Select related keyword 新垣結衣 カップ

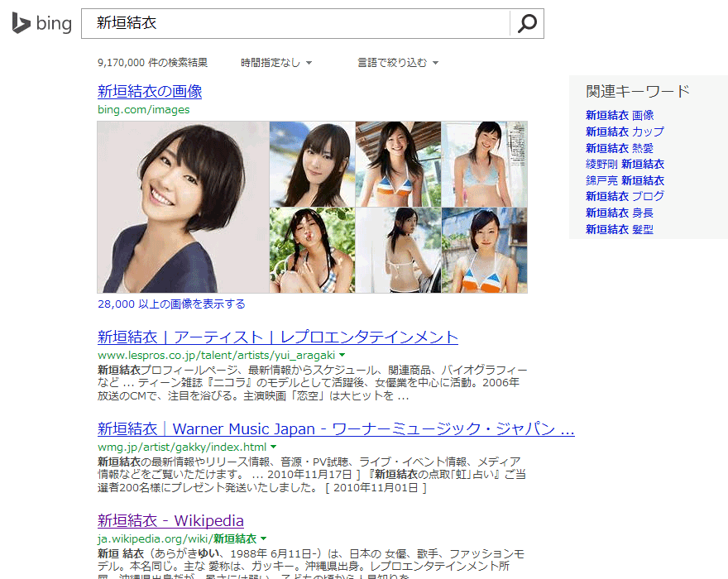tap(625, 132)
